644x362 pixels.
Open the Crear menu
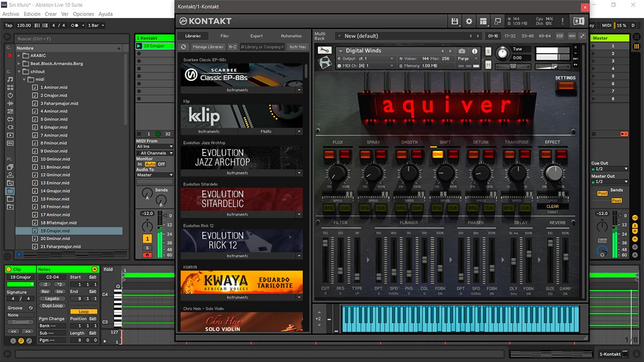coord(51,14)
